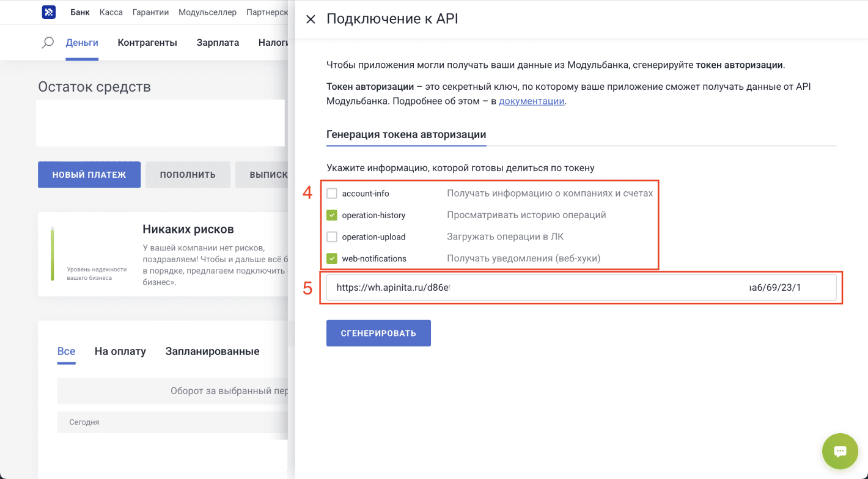Open the документации link
Image resolution: width=868 pixels, height=479 pixels.
(x=531, y=101)
